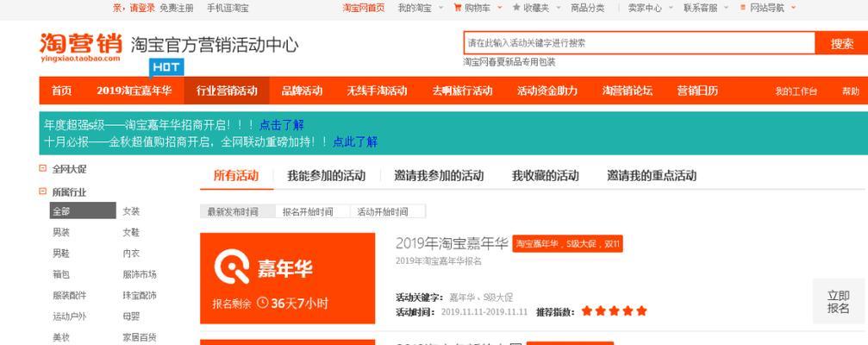Open 淘宝网首页 link

(363, 8)
